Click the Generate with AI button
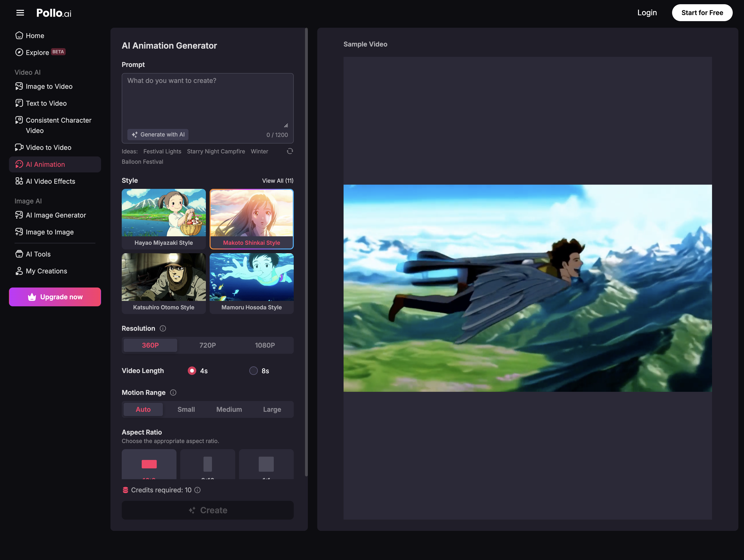This screenshot has width=744, height=560. 158,134
